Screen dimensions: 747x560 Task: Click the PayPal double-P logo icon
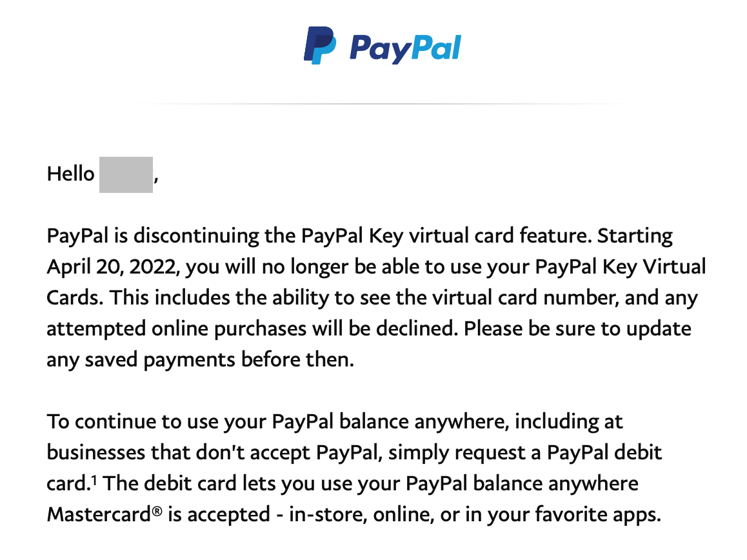320,45
